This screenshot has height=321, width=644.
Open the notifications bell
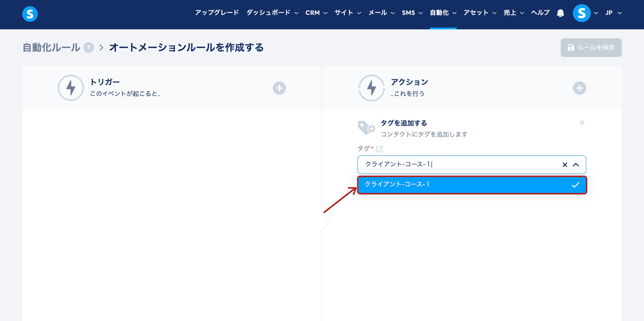click(560, 13)
